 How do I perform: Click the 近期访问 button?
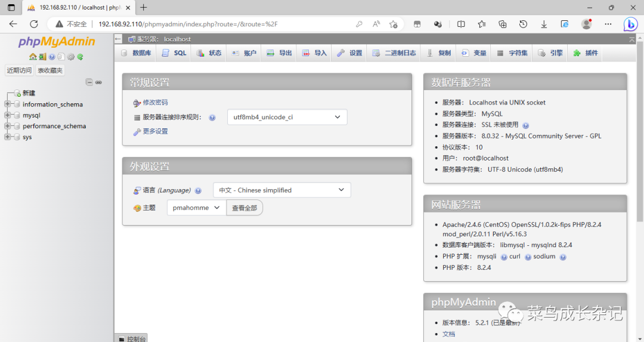point(19,70)
